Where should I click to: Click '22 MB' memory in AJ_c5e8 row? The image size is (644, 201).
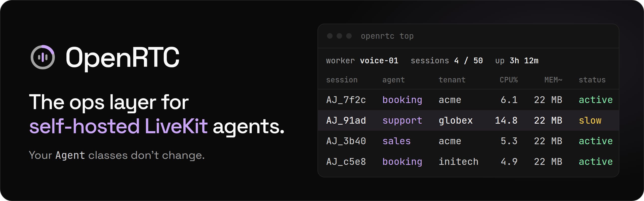pyautogui.click(x=548, y=162)
